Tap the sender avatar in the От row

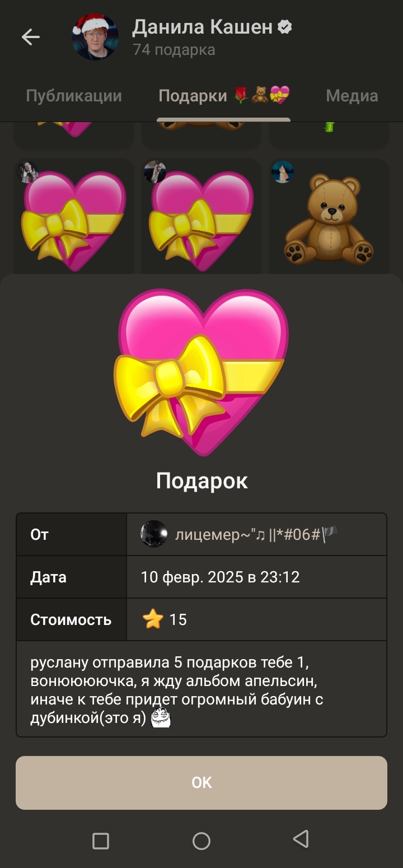pyautogui.click(x=154, y=534)
